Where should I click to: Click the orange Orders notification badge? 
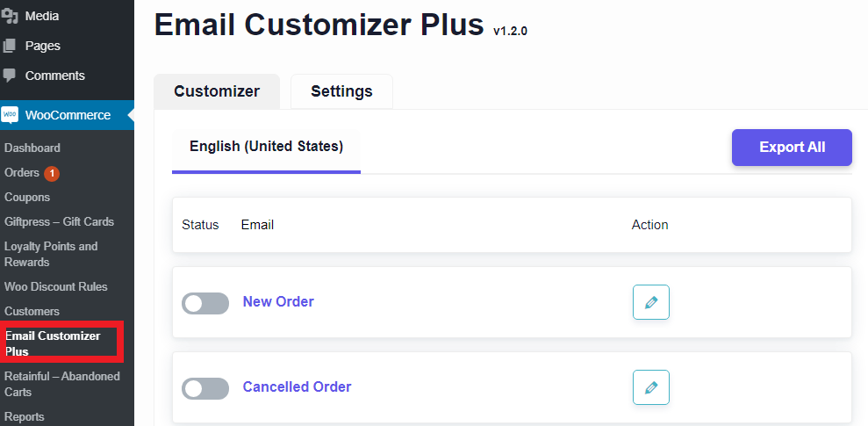(x=52, y=173)
